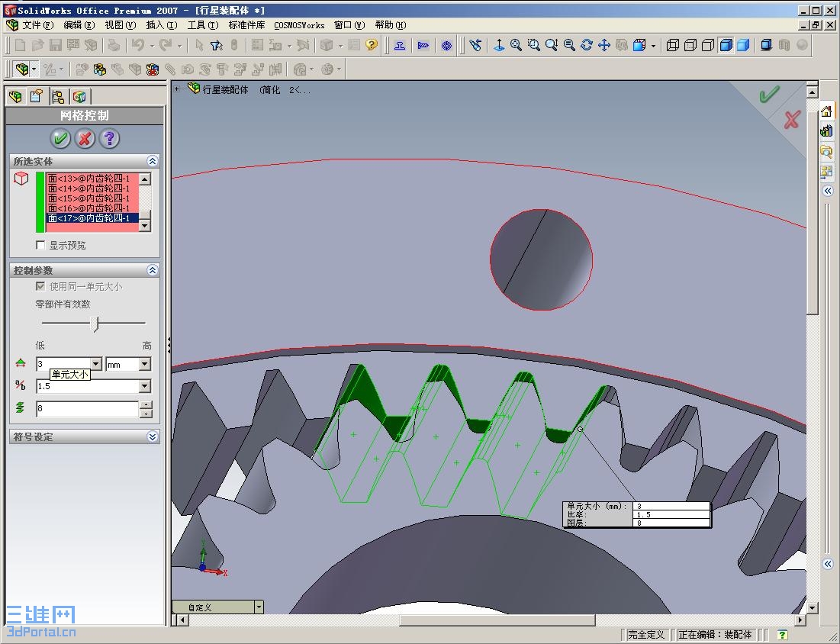Collapse the 所选实体 section
This screenshot has width=840, height=644.
[152, 161]
